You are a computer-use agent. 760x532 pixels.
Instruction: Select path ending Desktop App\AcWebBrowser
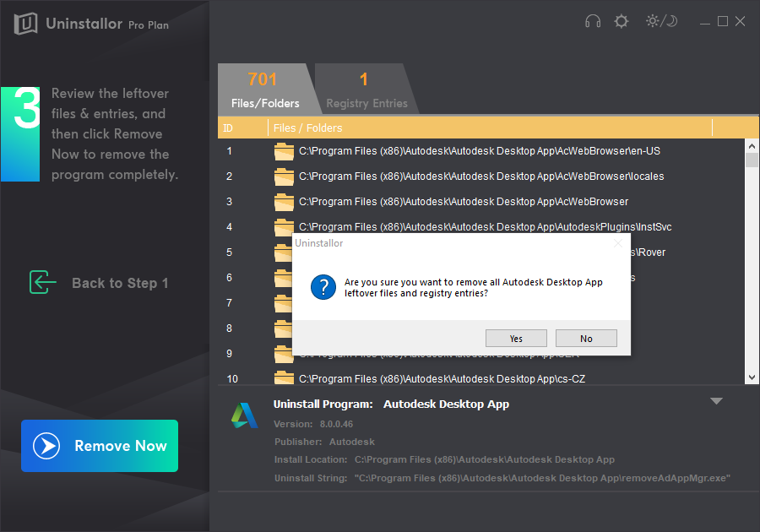tap(464, 202)
